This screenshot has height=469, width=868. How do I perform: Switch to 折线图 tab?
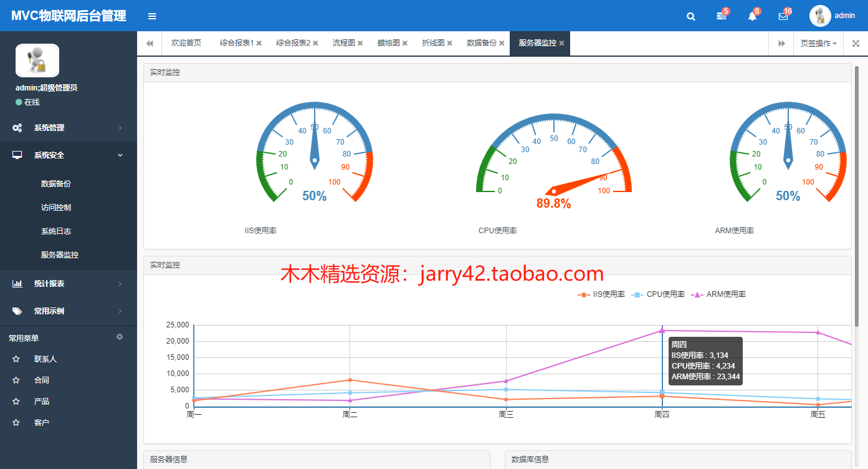pyautogui.click(x=433, y=43)
